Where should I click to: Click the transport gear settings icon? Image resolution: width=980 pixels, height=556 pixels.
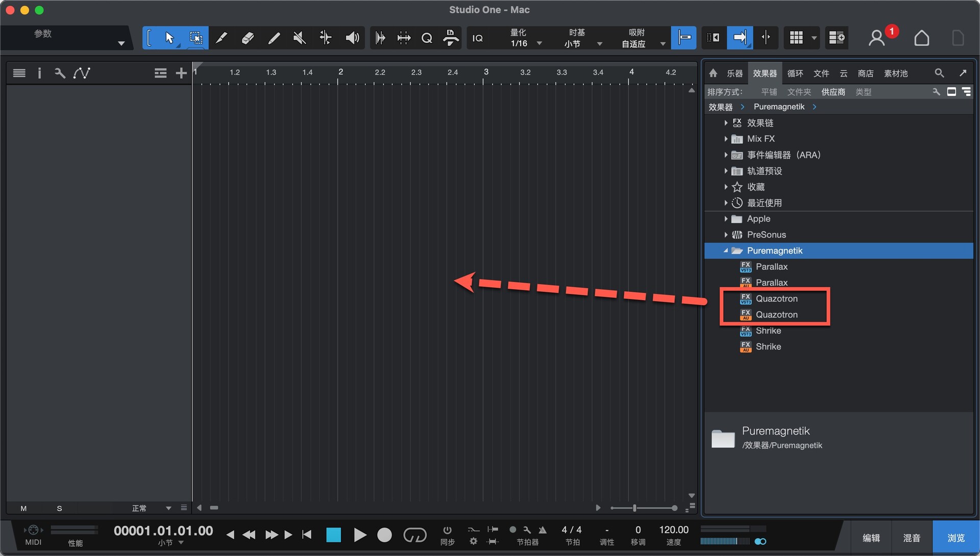(473, 541)
